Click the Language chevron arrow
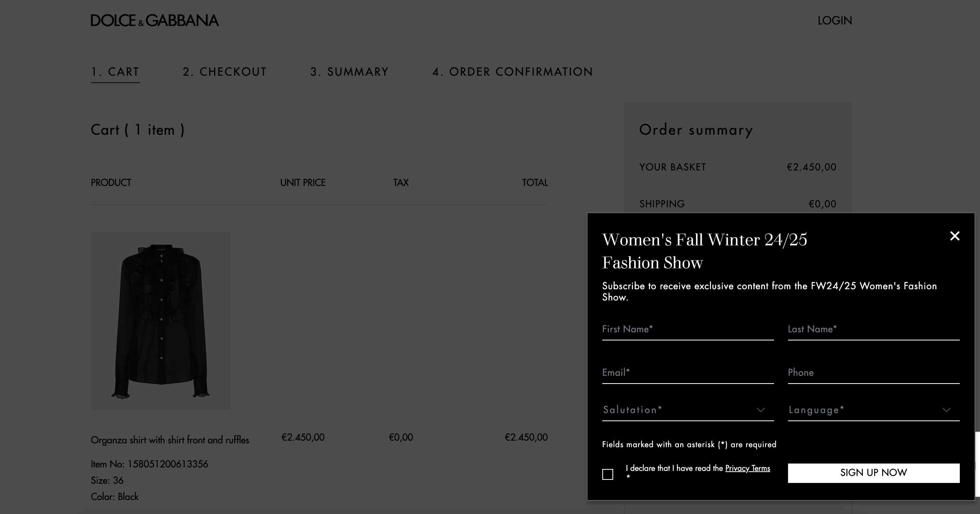Screen dimensions: 980x514 (946, 410)
